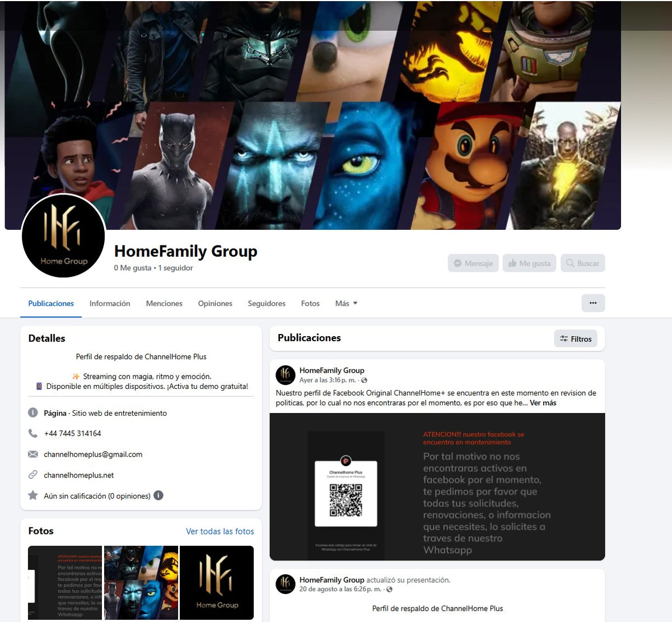Click 'Aún sin calificación (0 opiniones)' text
Image resolution: width=672 pixels, height=622 pixels.
[x=97, y=496]
